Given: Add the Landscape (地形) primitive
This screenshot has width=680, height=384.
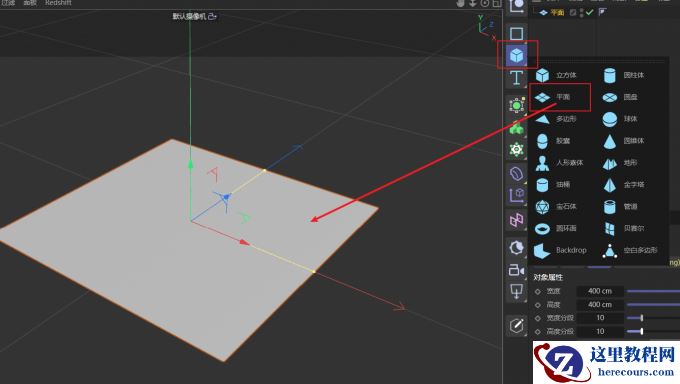Looking at the screenshot, I should point(620,163).
